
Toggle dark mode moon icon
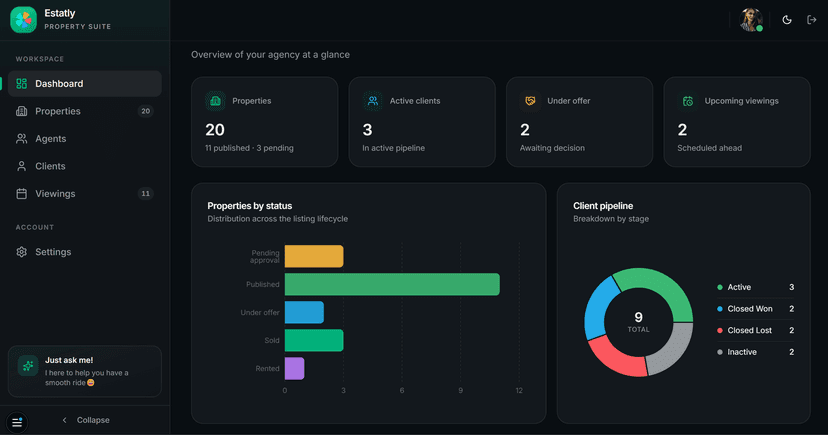click(x=787, y=20)
